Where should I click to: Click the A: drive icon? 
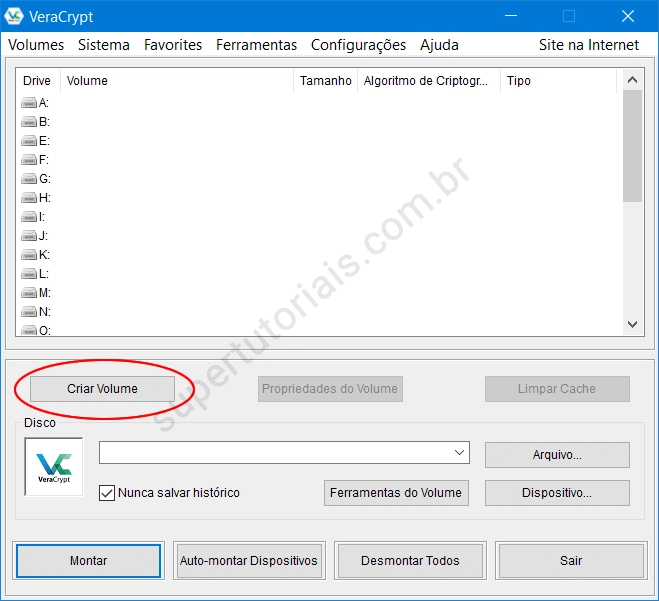tap(29, 103)
